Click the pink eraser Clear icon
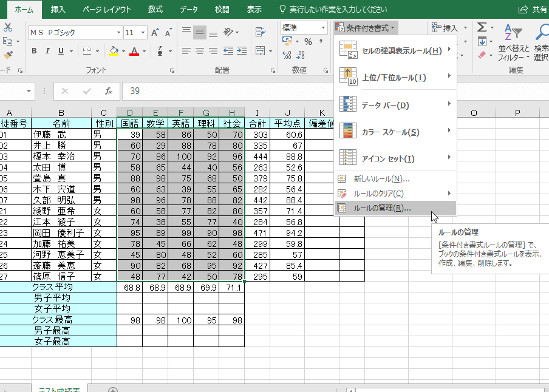Viewport: 549px width, 392px height. tap(482, 55)
